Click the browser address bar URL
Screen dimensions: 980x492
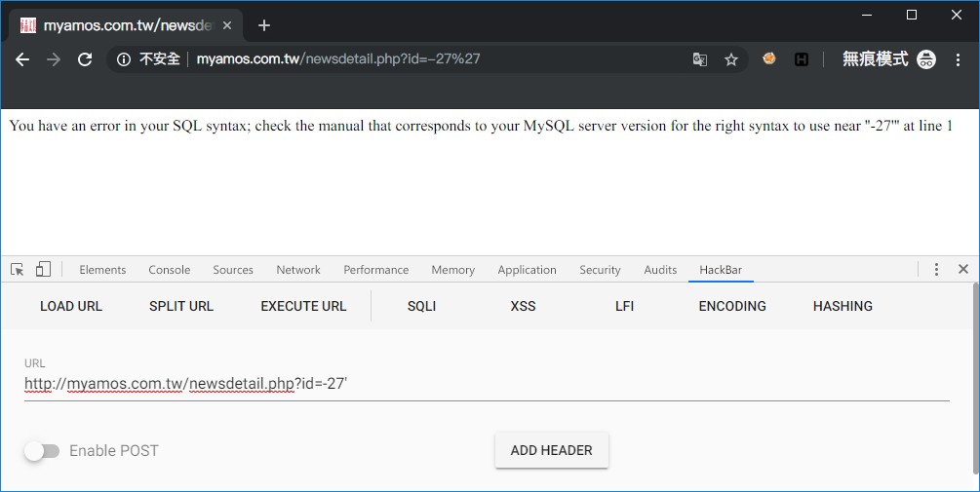338,59
